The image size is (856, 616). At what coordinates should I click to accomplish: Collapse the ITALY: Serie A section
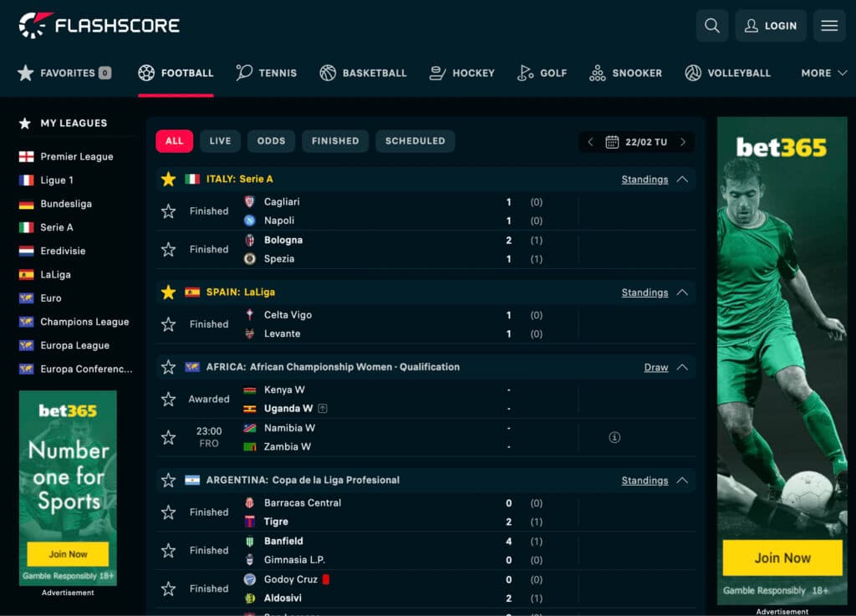[x=682, y=179]
